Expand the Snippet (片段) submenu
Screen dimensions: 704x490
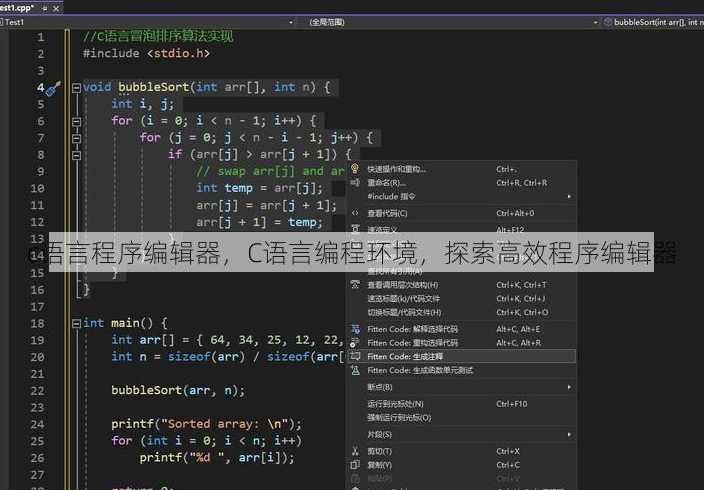point(569,434)
